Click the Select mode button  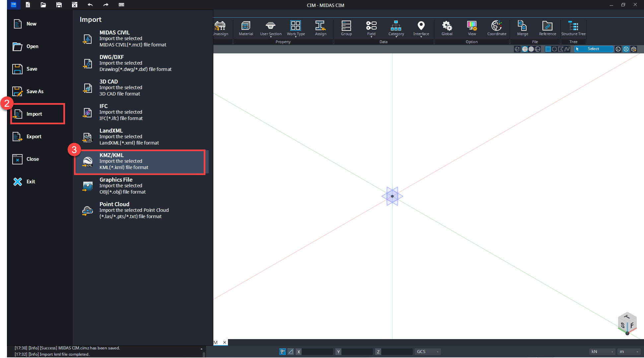[x=594, y=49]
